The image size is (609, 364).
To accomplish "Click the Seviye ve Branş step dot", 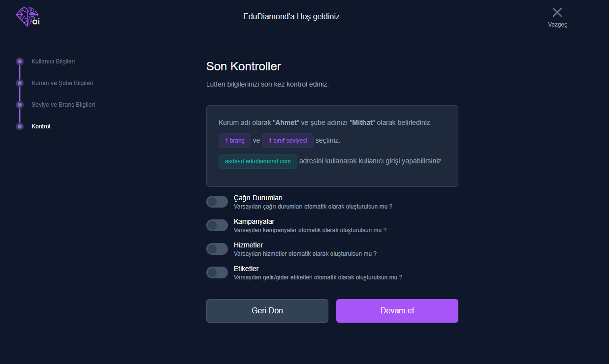I will click(20, 105).
